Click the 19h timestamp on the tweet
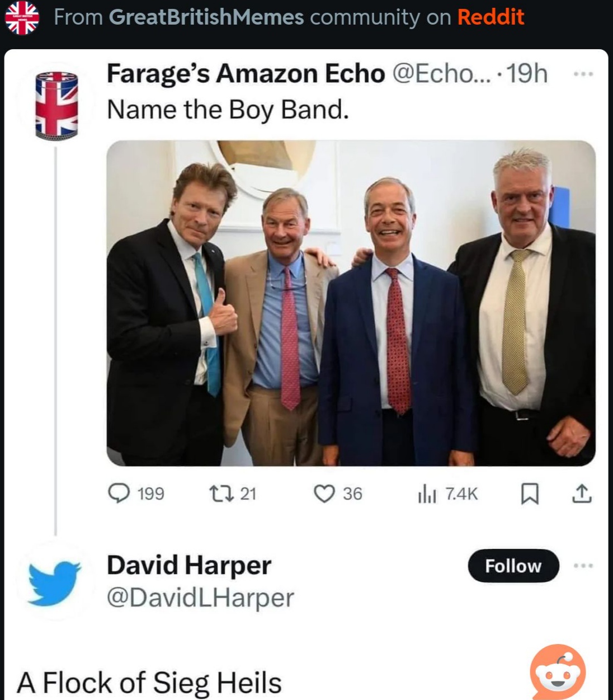Image resolution: width=613 pixels, height=700 pixels. [x=527, y=74]
